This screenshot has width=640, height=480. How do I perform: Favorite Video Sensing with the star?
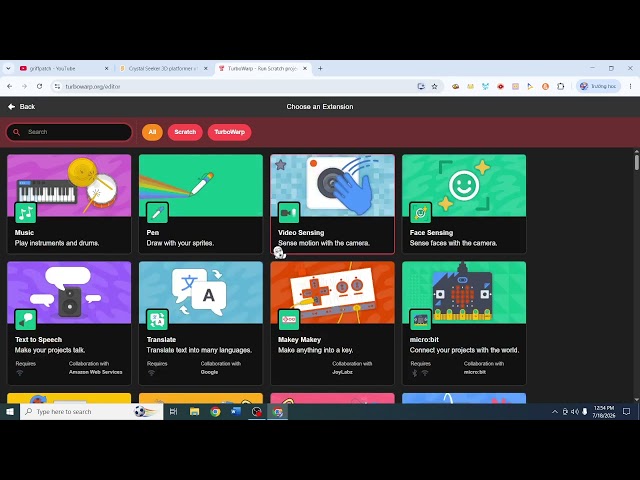(280, 165)
